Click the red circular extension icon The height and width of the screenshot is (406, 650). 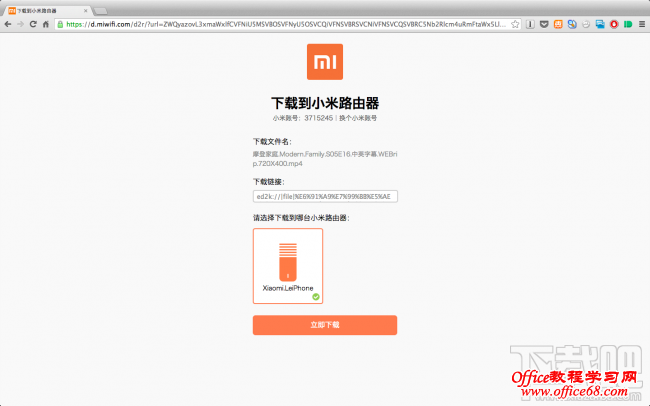click(x=614, y=24)
